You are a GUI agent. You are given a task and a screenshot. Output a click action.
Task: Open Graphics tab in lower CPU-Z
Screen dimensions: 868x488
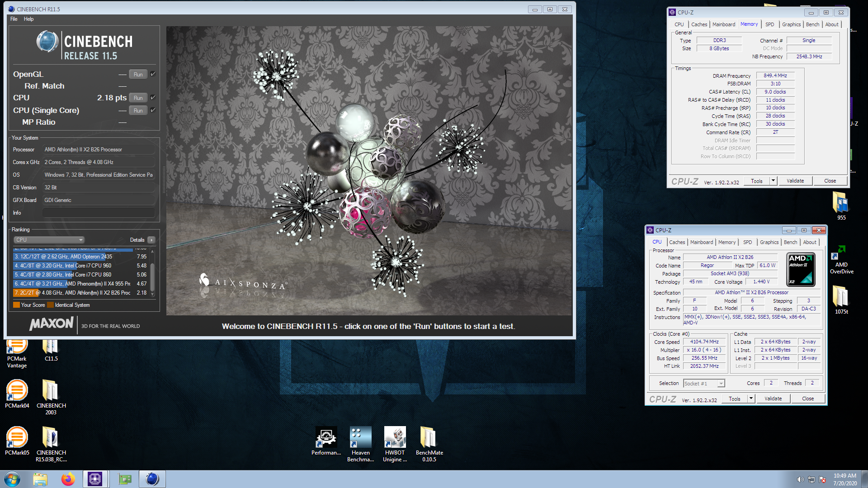tap(769, 242)
